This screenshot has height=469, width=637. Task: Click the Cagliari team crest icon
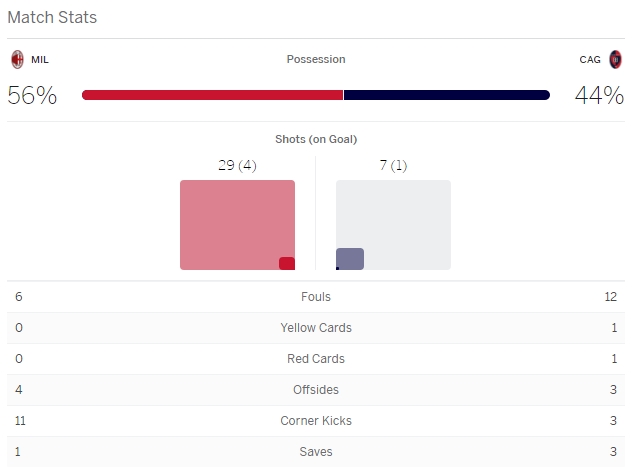[615, 59]
